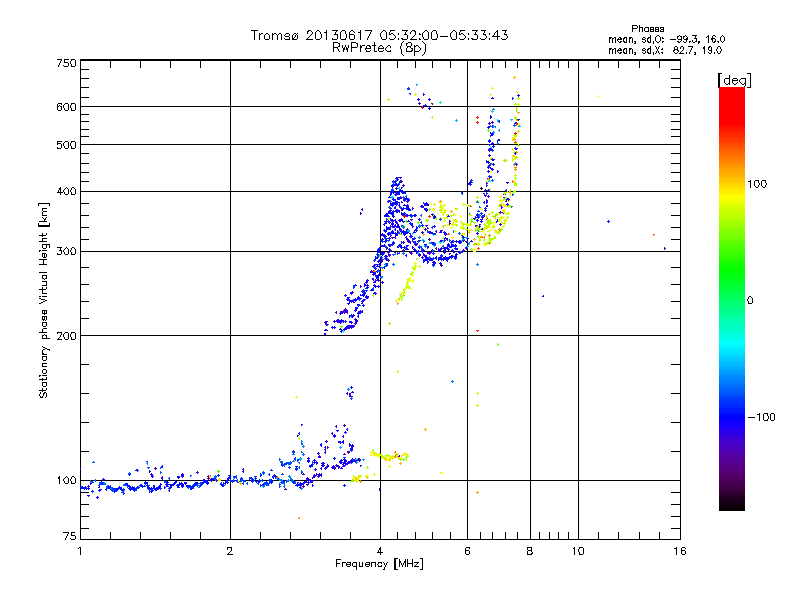Click the y-axis tick label "300"
Image resolution: width=800 pixels, height=600 pixels.
click(x=66, y=251)
